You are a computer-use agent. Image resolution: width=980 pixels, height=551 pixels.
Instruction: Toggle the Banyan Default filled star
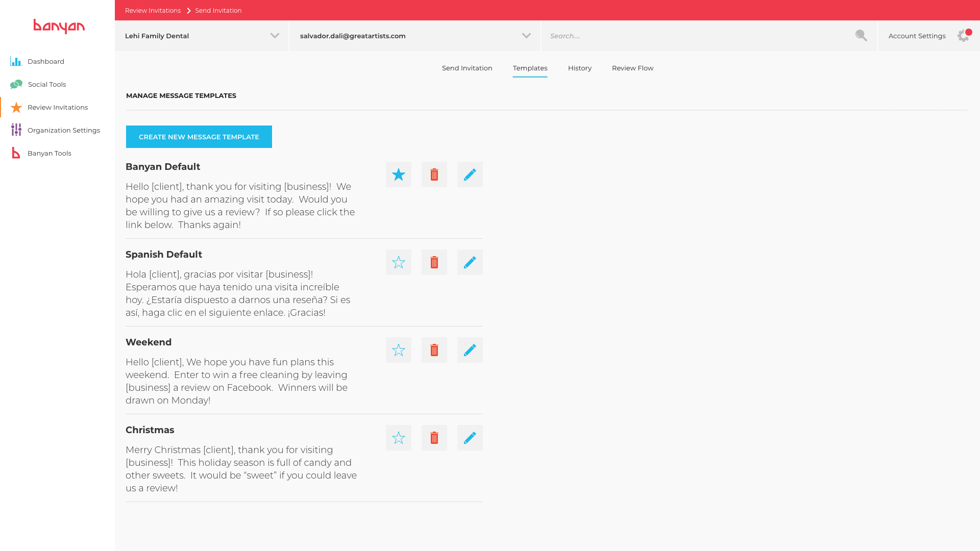[x=398, y=174]
